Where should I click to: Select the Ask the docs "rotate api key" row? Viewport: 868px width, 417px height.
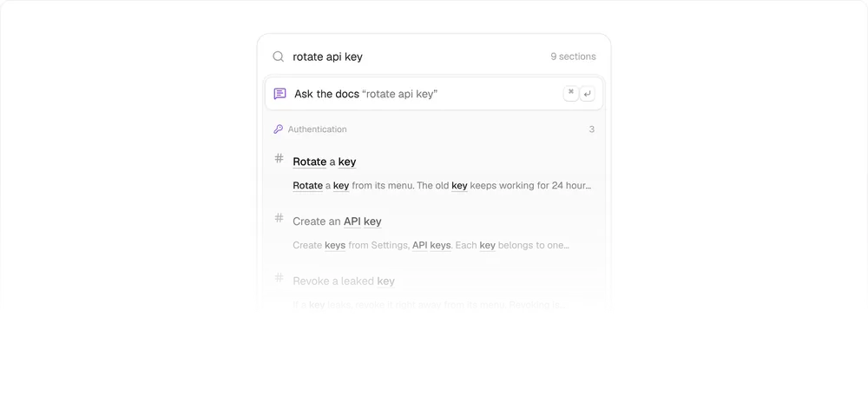point(434,94)
